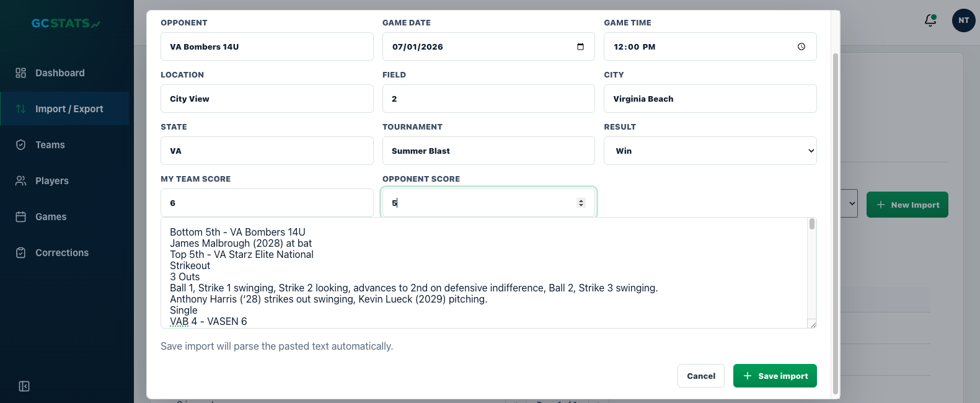The height and width of the screenshot is (403, 980).
Task: Click the '3 Outs' line in textarea
Action: click(185, 277)
